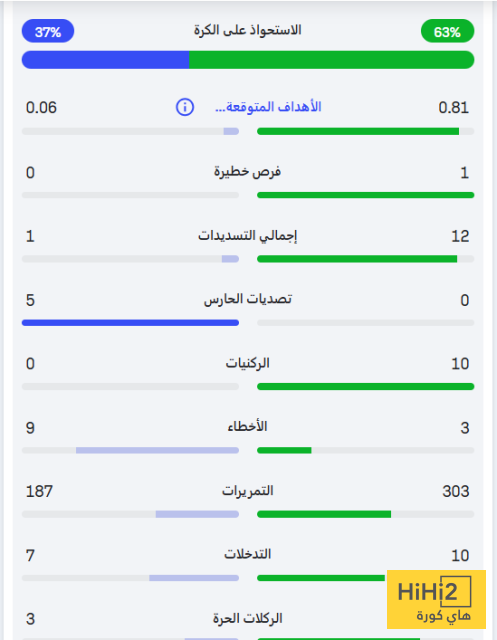Click the green bar under فرص خطيرة
This screenshot has height=640, width=497.
[366, 195]
